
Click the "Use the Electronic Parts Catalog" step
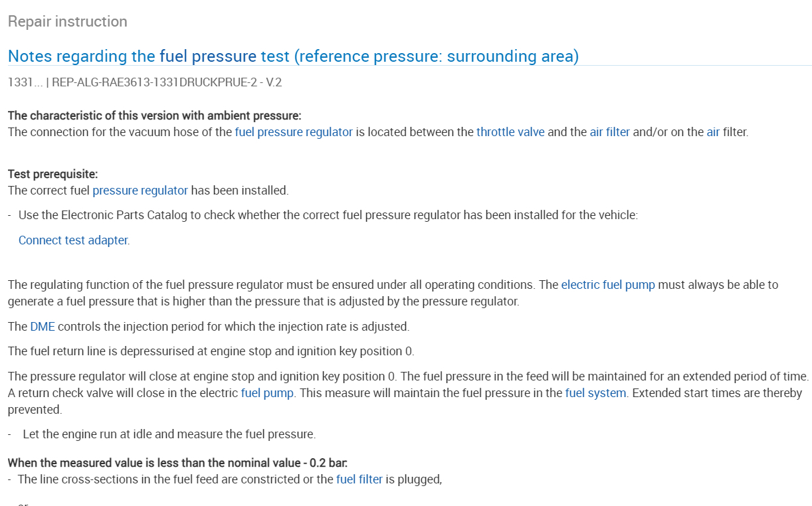(x=328, y=215)
